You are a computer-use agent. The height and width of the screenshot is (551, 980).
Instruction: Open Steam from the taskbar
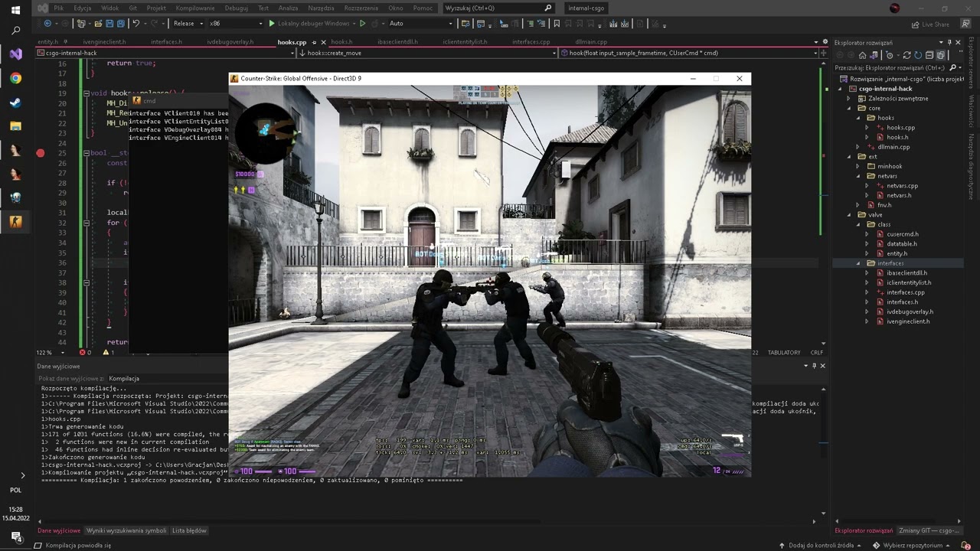15,103
